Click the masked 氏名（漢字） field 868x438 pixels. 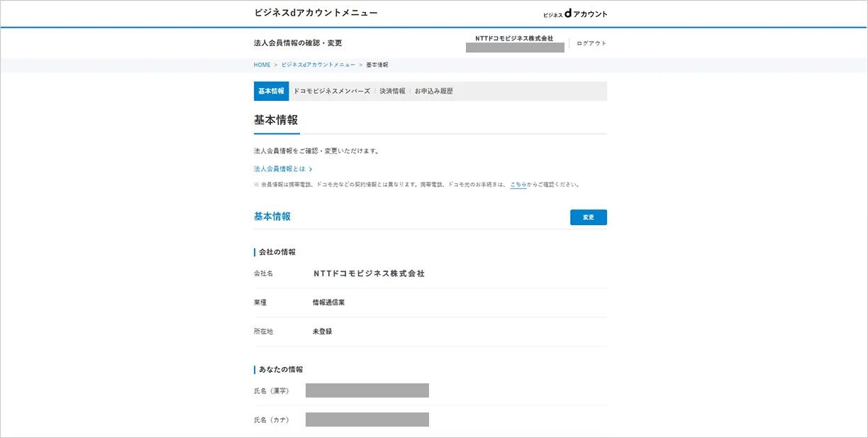[367, 390]
